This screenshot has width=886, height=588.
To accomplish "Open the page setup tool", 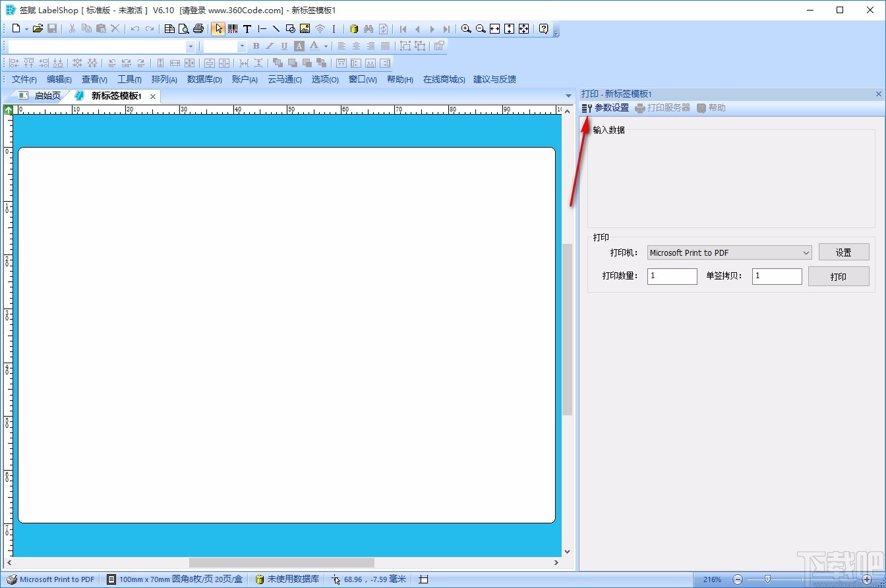I will pos(169,29).
